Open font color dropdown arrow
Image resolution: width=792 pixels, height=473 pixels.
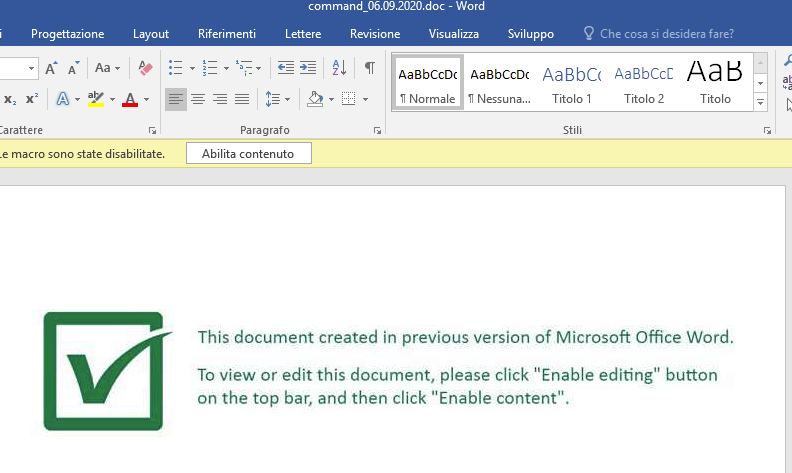[146, 100]
